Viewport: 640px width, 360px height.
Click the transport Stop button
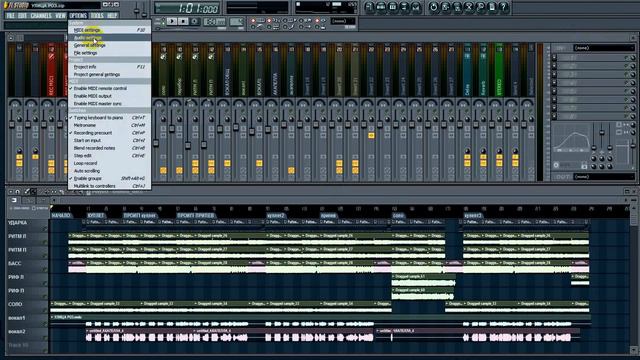click(x=183, y=21)
